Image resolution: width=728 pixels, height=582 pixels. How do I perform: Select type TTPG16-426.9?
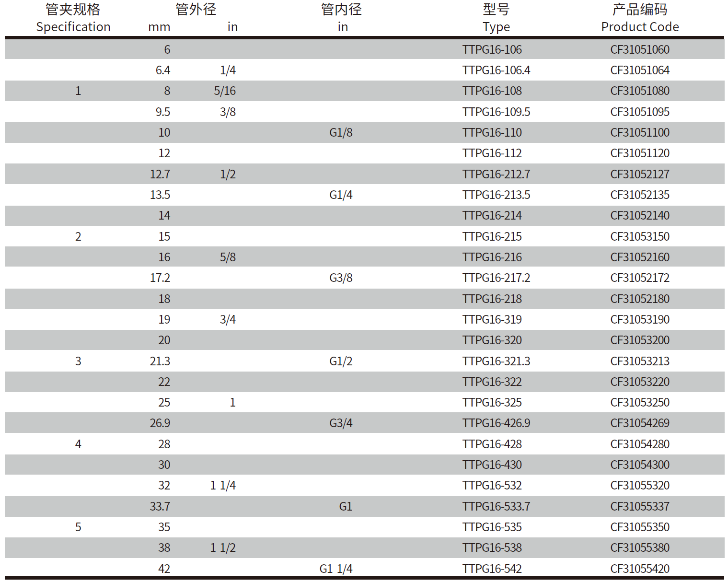pyautogui.click(x=496, y=423)
